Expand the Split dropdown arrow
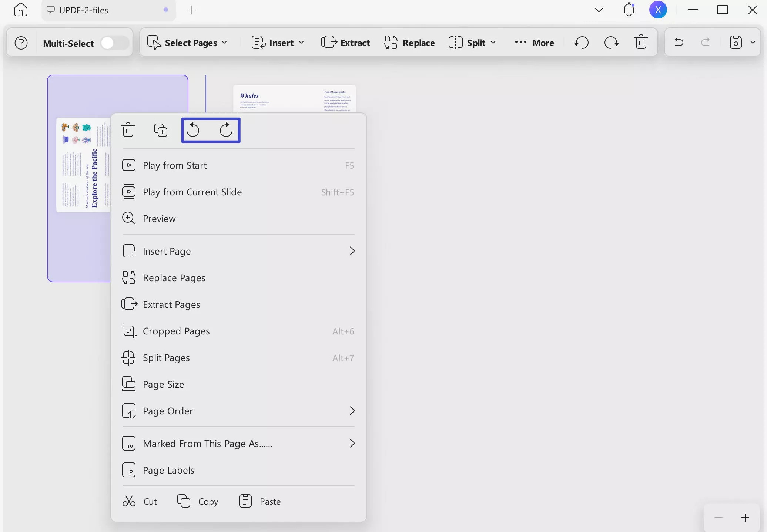 pos(493,43)
